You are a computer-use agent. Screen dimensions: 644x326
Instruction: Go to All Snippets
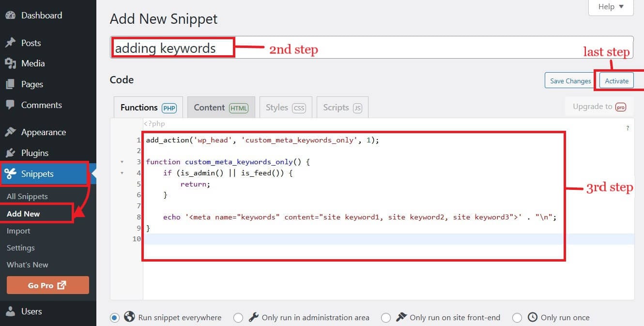coord(27,197)
